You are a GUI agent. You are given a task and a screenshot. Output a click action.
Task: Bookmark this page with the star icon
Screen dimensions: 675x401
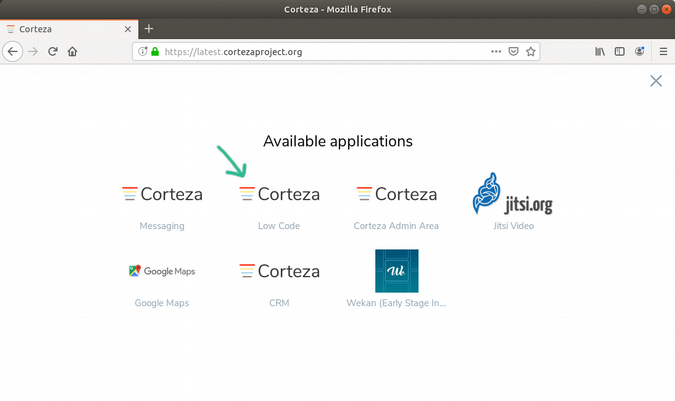coord(531,51)
